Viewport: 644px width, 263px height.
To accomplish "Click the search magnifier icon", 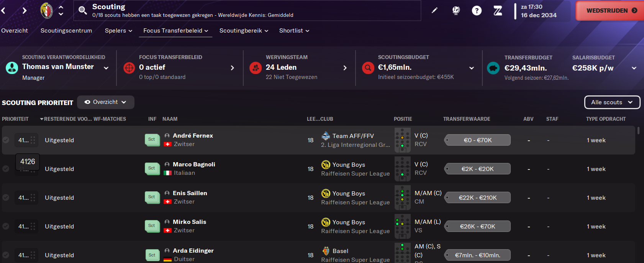I will pos(83,10).
